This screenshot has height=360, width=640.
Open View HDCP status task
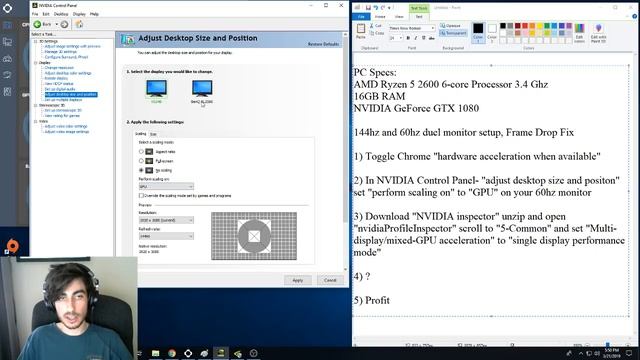pos(59,84)
